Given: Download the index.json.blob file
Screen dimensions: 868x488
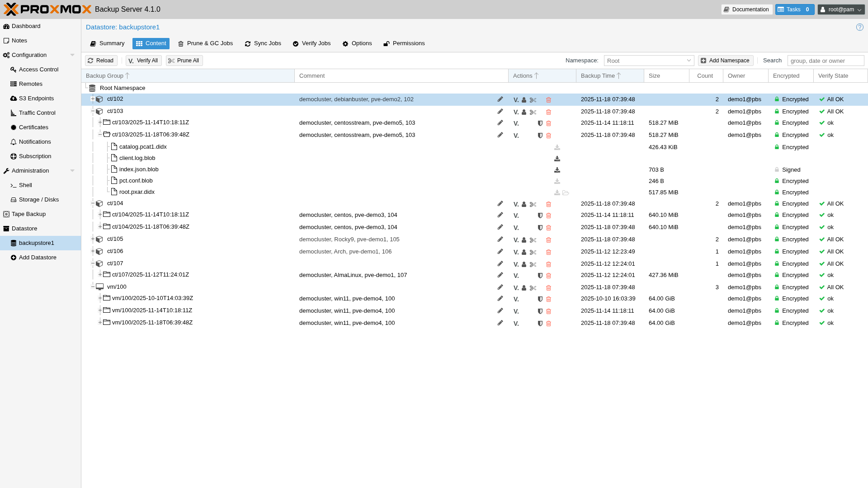Looking at the screenshot, I should (557, 170).
